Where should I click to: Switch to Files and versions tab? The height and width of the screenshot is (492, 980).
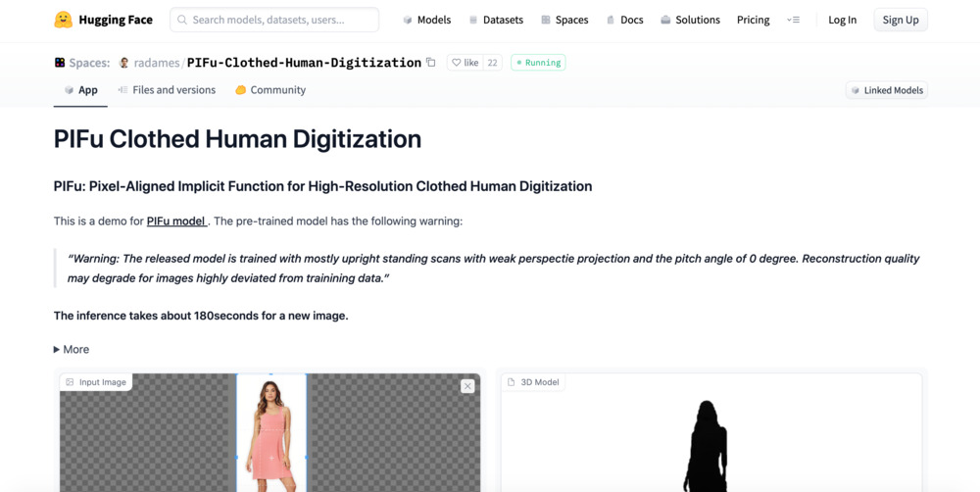coord(166,90)
